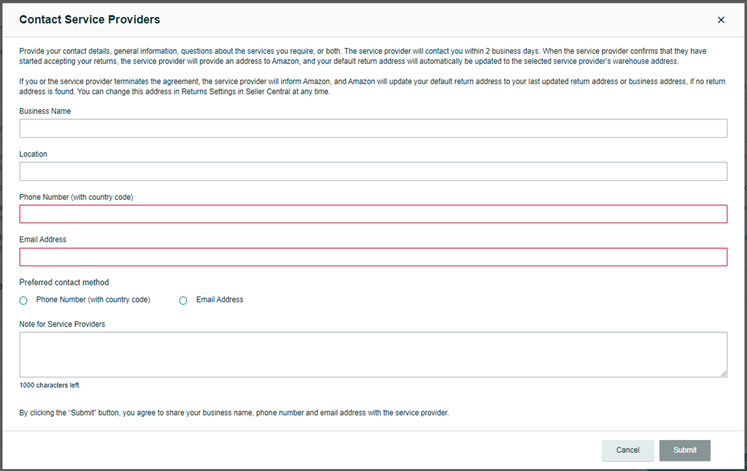Viewport: 747px width, 471px height.
Task: Click the red-outlined Email Address text box
Action: point(373,257)
